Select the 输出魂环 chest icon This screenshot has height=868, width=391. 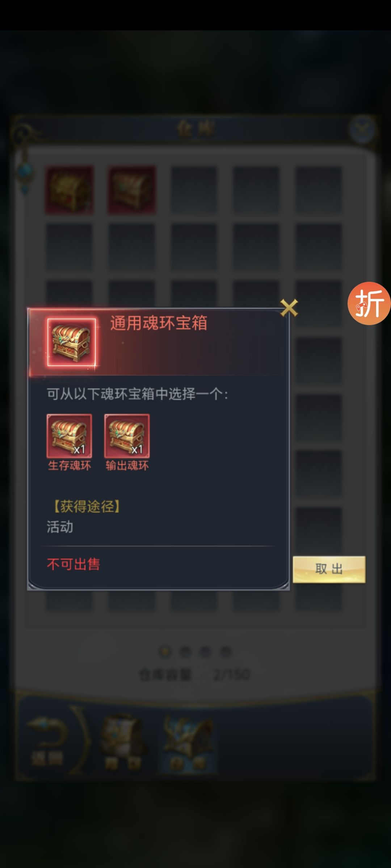[127, 436]
